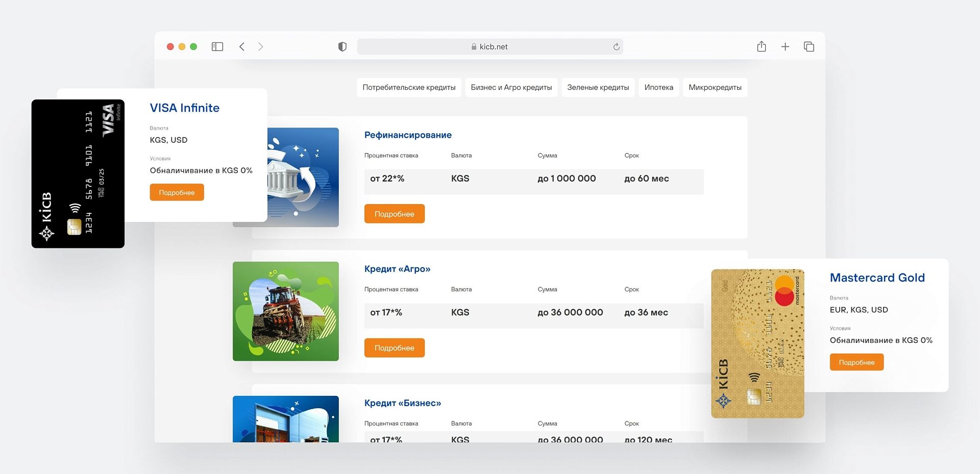Select the Микрокредиты tab

tap(715, 87)
